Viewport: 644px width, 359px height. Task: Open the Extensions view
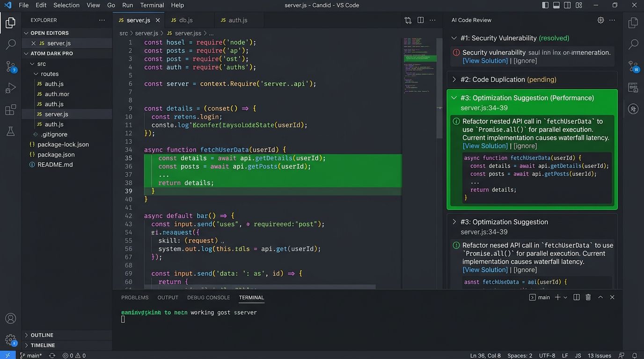pos(10,110)
